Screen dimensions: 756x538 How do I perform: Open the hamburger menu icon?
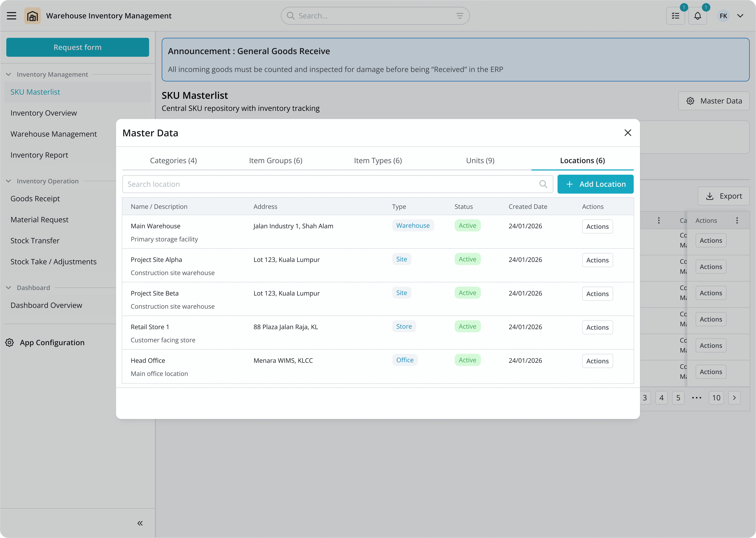(12, 16)
